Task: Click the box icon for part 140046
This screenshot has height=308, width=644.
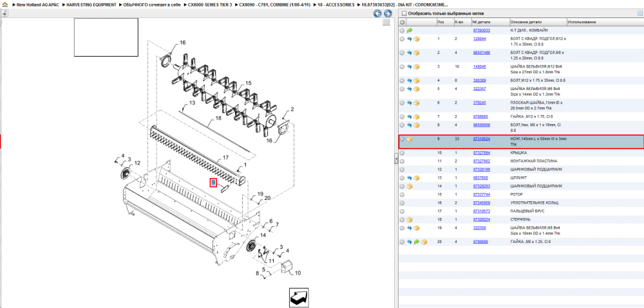Action: [417, 67]
